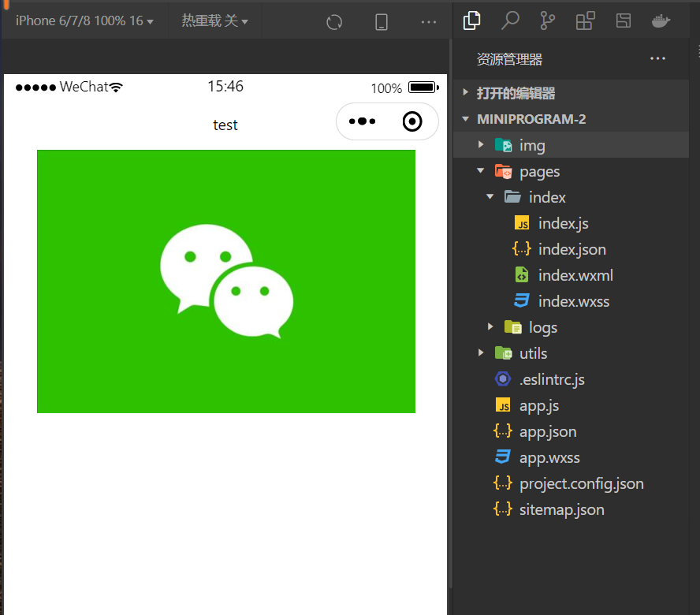The image size is (700, 615).
Task: Open the Search magnifier icon
Action: [510, 20]
